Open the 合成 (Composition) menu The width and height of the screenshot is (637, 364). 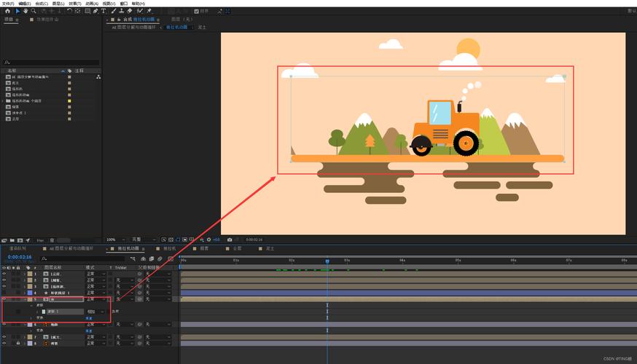(42, 3)
